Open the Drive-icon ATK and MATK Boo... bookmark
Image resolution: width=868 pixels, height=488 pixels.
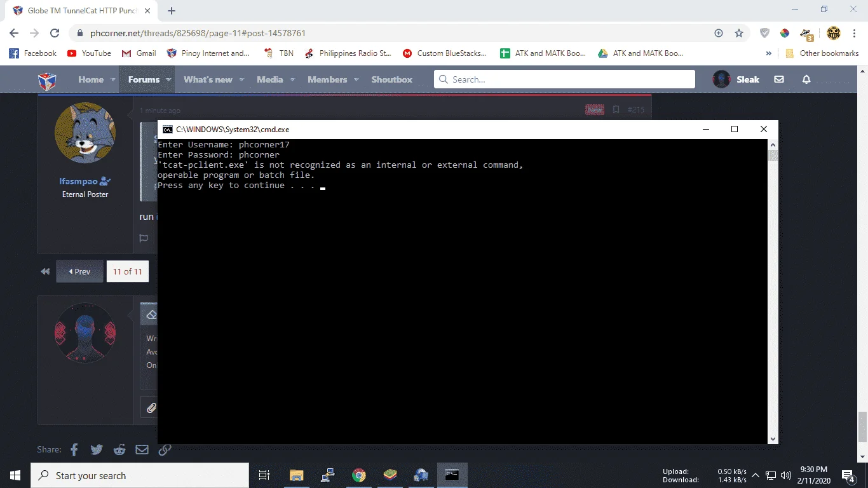point(641,53)
